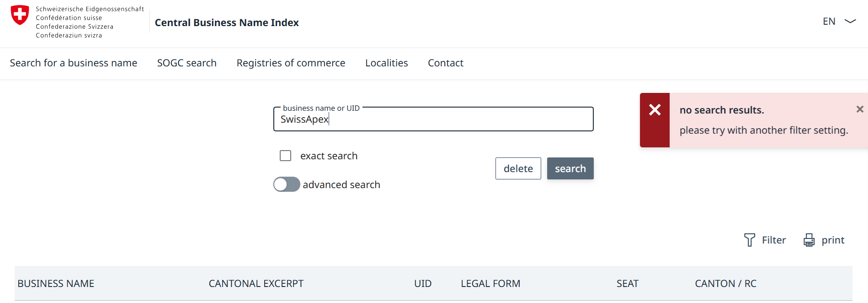Enable the advanced search toggle
The image size is (868, 303).
pyautogui.click(x=287, y=184)
